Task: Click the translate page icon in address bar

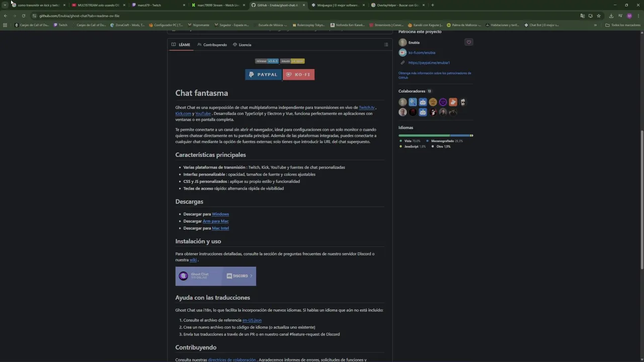Action: (583, 16)
